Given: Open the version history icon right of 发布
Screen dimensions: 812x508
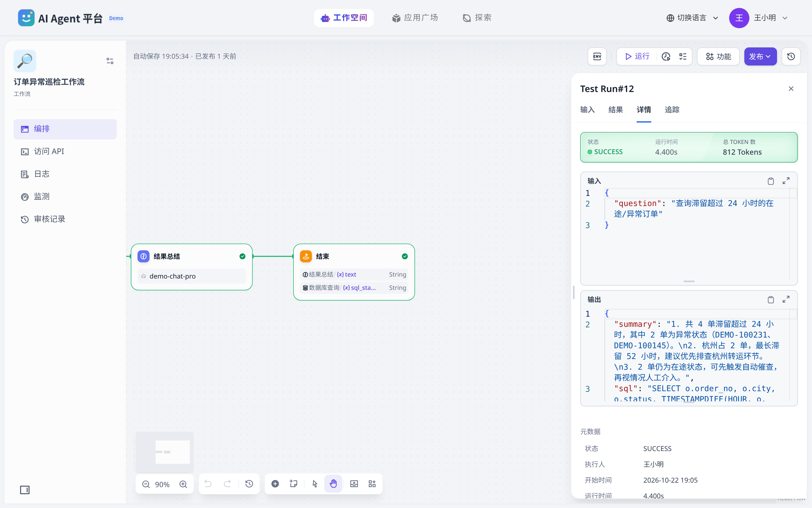Looking at the screenshot, I should pyautogui.click(x=791, y=56).
